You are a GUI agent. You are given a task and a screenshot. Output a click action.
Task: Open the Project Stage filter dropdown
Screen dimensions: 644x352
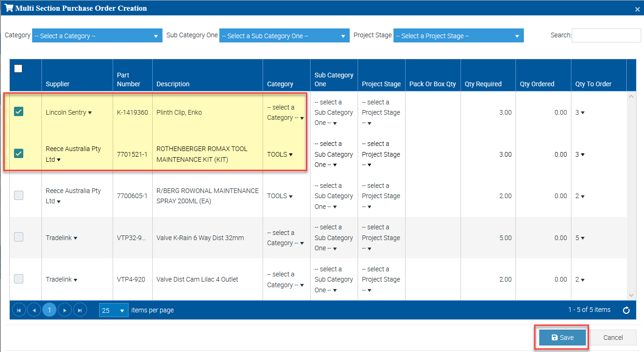458,36
